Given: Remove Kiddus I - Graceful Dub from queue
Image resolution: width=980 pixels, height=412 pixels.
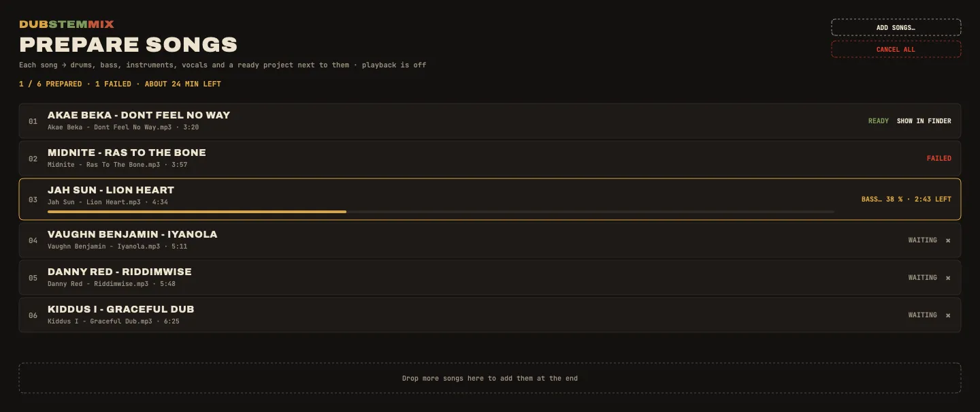Looking at the screenshot, I should coord(948,315).
